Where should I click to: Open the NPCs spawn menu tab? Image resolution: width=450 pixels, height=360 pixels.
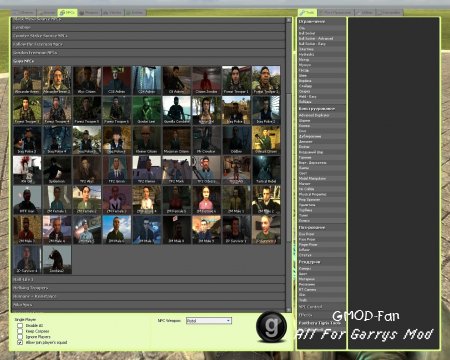(68, 13)
